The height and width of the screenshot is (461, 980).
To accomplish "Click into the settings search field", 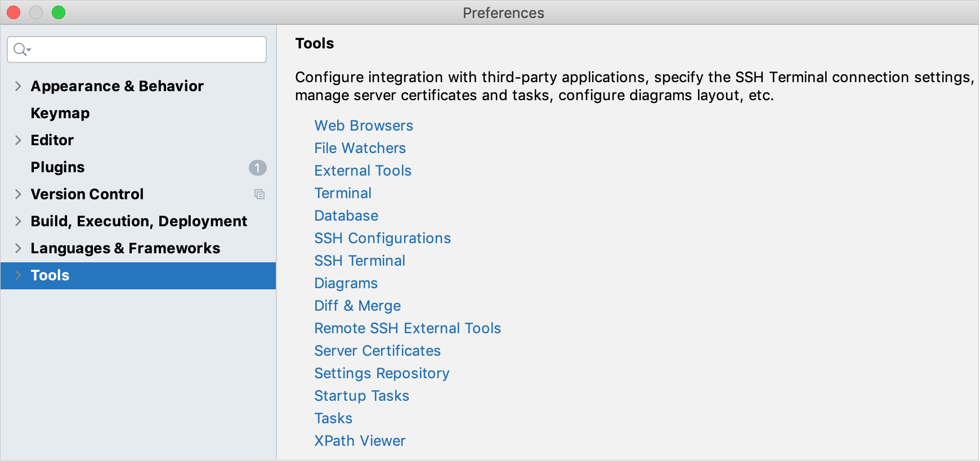I will 146,50.
